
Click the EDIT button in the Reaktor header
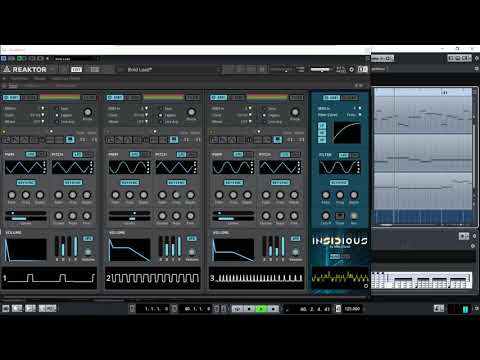click(76, 69)
